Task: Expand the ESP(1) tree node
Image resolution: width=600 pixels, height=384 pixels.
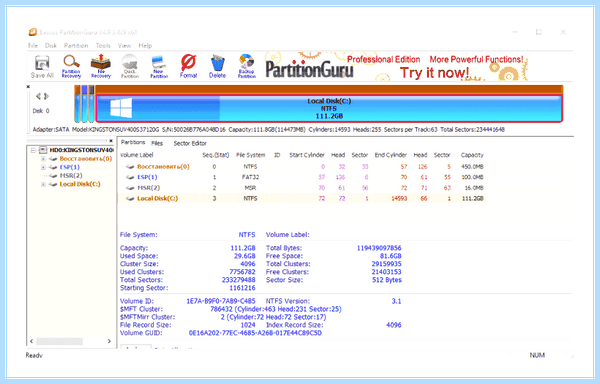Action: coord(43,167)
